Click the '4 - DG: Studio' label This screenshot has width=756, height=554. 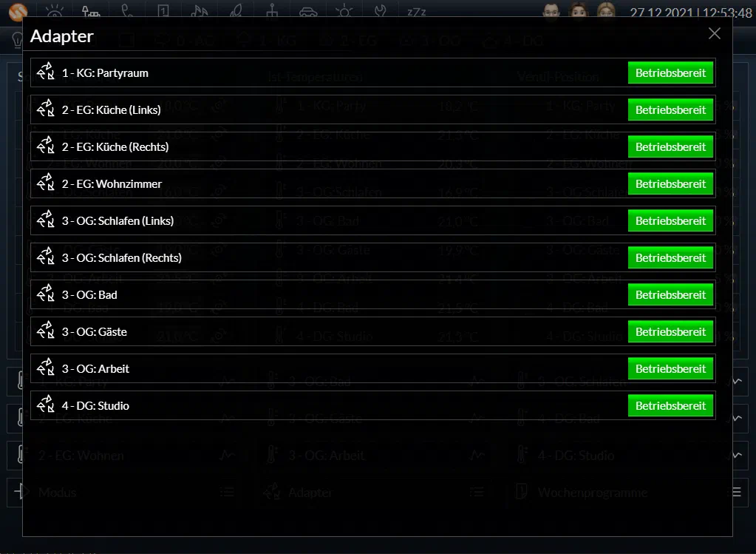pos(95,406)
